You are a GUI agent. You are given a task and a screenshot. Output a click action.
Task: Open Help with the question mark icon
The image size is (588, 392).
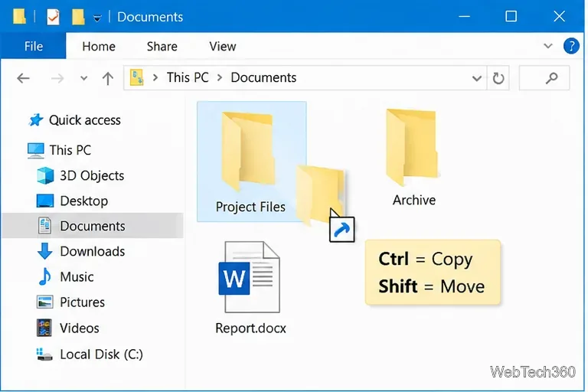570,46
